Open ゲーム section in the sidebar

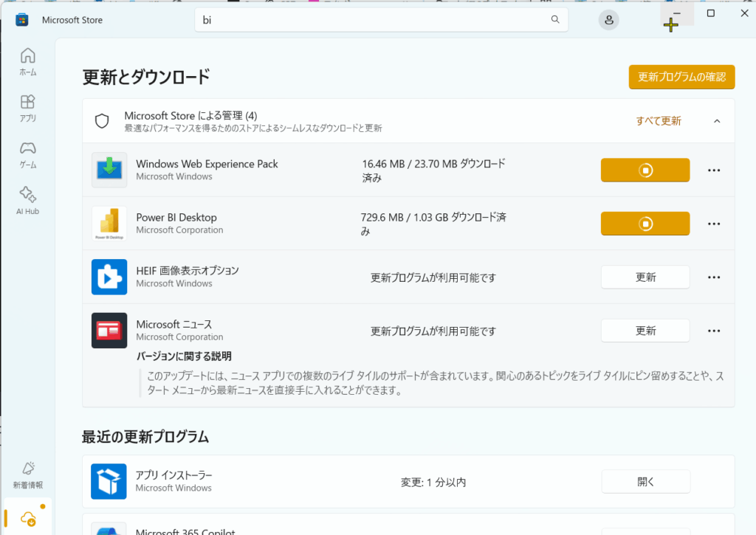click(x=27, y=155)
